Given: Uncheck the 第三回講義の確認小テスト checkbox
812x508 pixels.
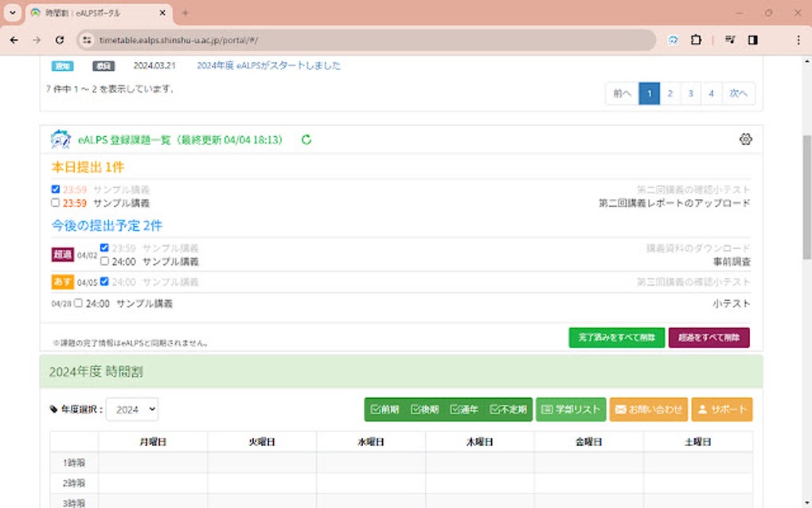Looking at the screenshot, I should 104,281.
